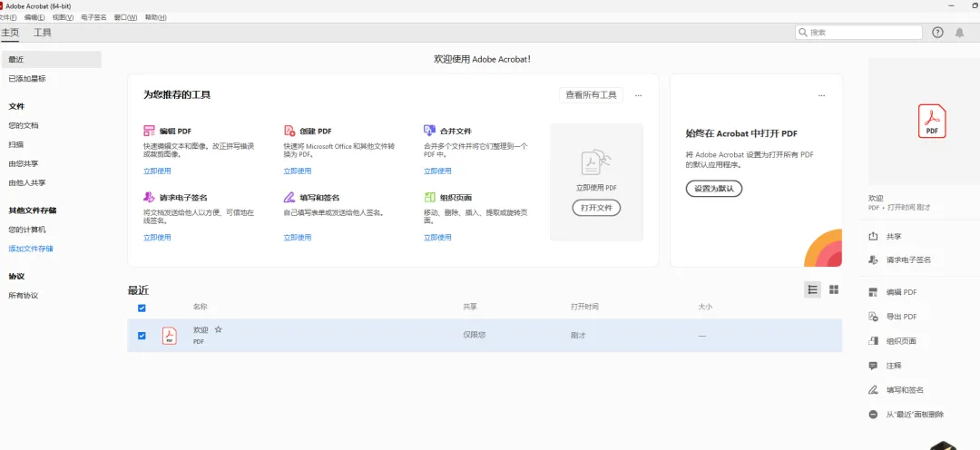Screen dimensions: 980x450
Task: Click the PDF file icon in 欢迎 row
Action: pyautogui.click(x=170, y=336)
